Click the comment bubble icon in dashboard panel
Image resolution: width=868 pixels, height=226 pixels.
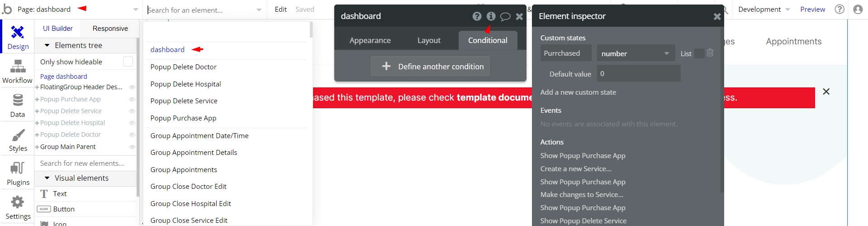pyautogui.click(x=505, y=16)
